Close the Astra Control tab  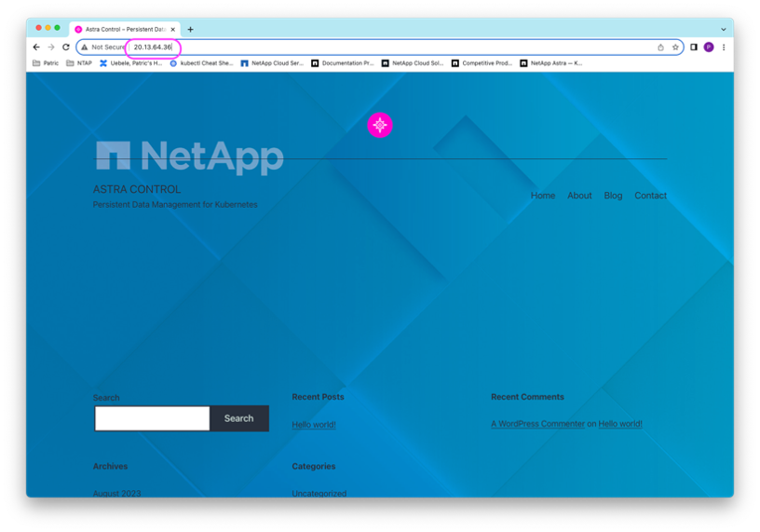click(x=173, y=30)
